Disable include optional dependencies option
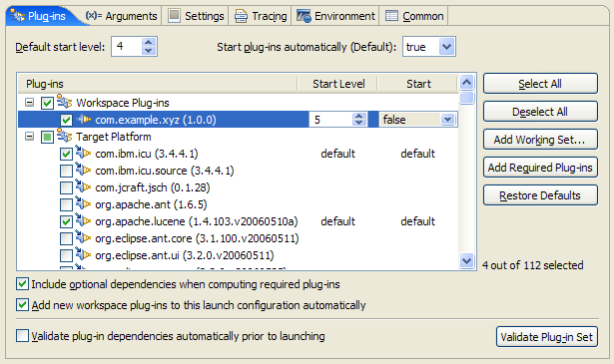This screenshot has height=364, width=614. 22,284
